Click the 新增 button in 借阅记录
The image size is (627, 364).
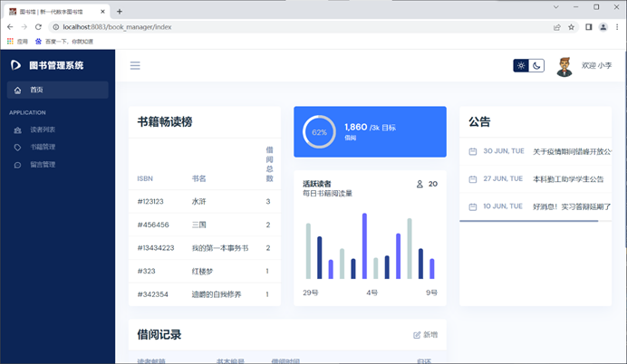click(426, 335)
